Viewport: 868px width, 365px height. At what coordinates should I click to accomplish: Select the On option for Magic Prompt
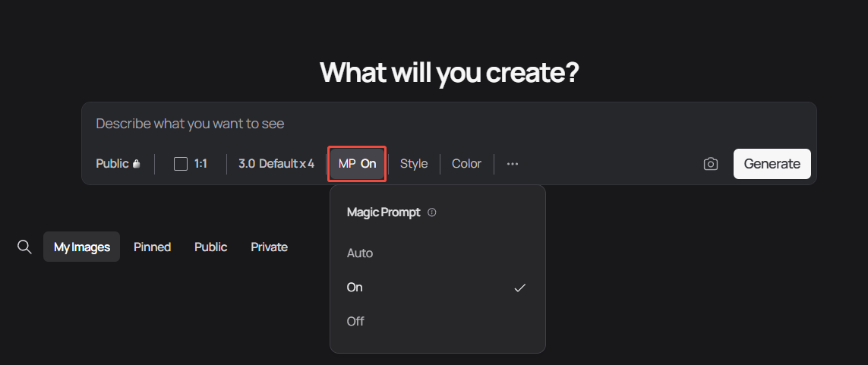point(355,287)
